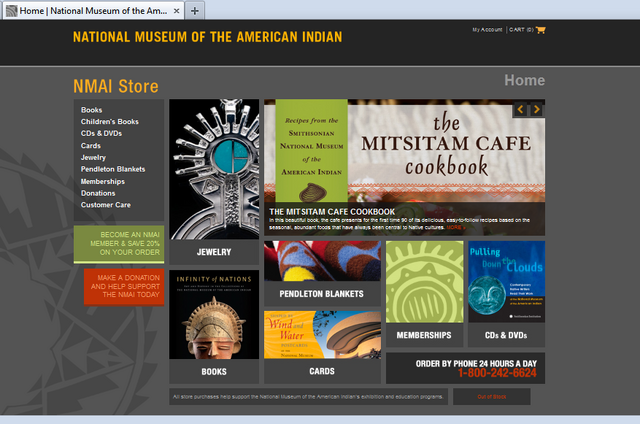Click the BOOKS category label
Screen dimensions: 640x424
[x=214, y=372]
